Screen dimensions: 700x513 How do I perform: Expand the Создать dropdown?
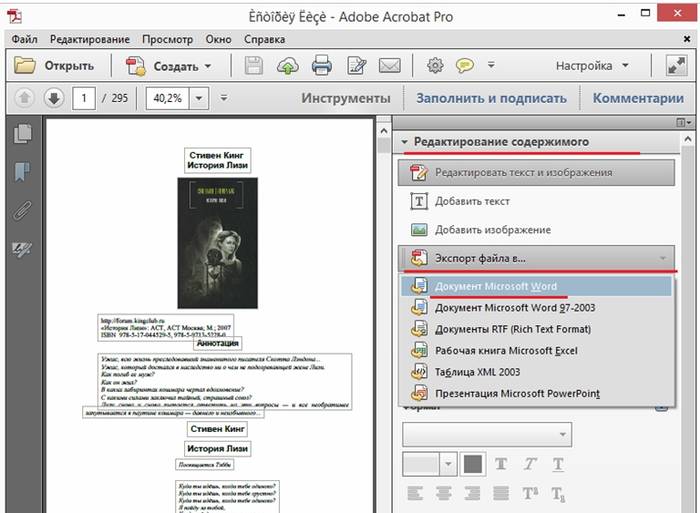point(208,66)
